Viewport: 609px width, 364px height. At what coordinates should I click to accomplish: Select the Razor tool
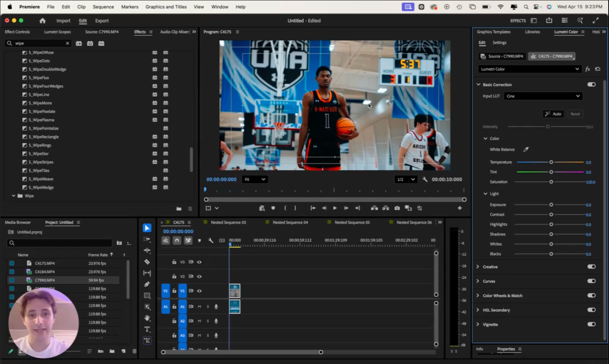tap(147, 262)
